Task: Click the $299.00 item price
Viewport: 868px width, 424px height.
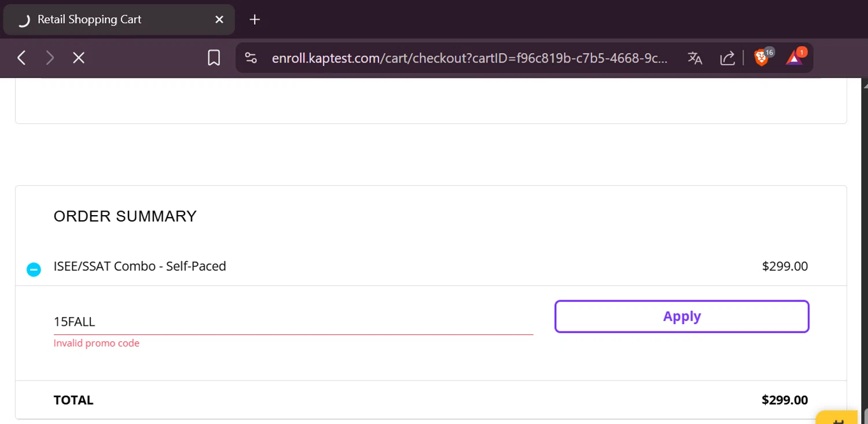Action: 785,266
